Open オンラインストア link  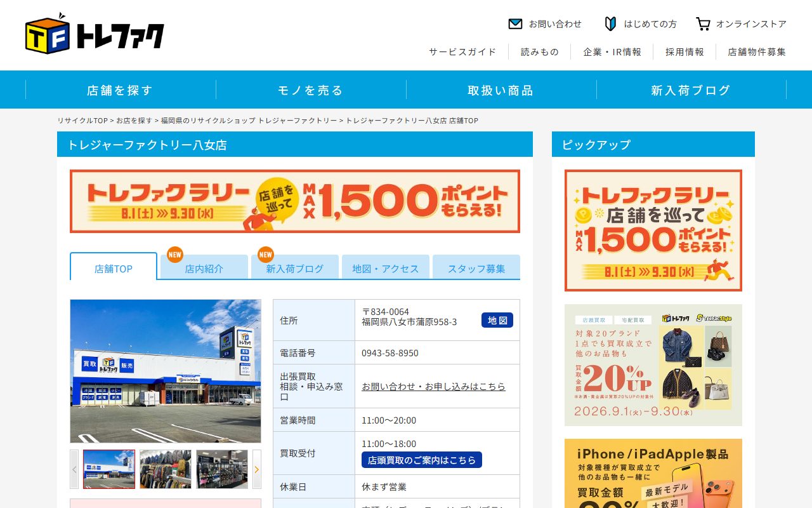coord(751,24)
